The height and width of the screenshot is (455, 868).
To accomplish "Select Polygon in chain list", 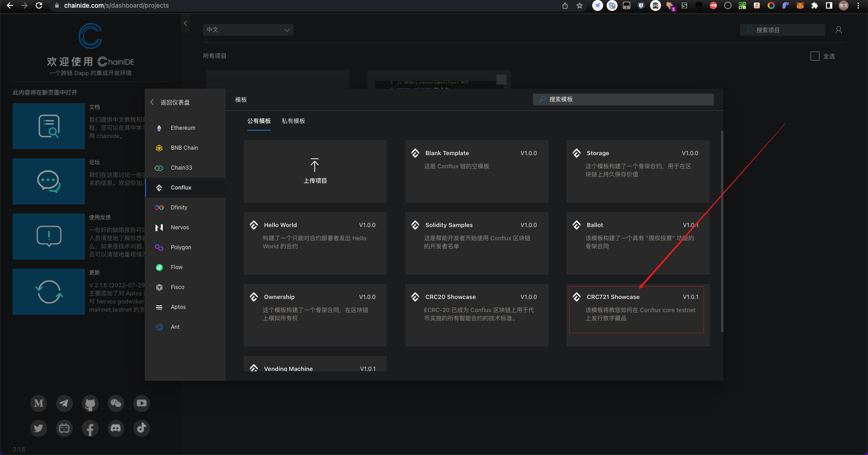I will coord(185,247).
